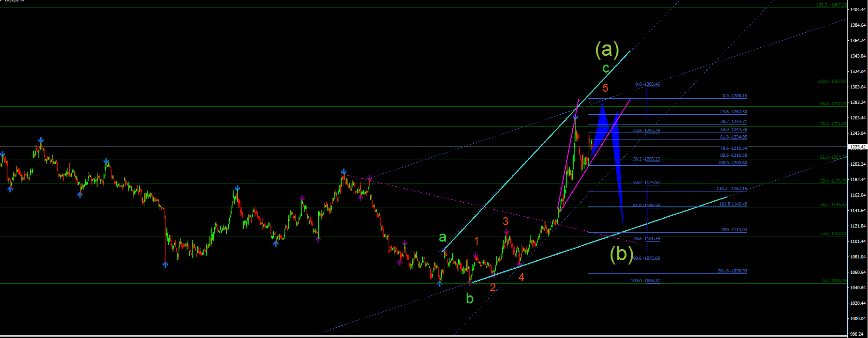Click the Fibonacci label "61.8 -1234.05"
868x338 pixels.
click(x=733, y=137)
